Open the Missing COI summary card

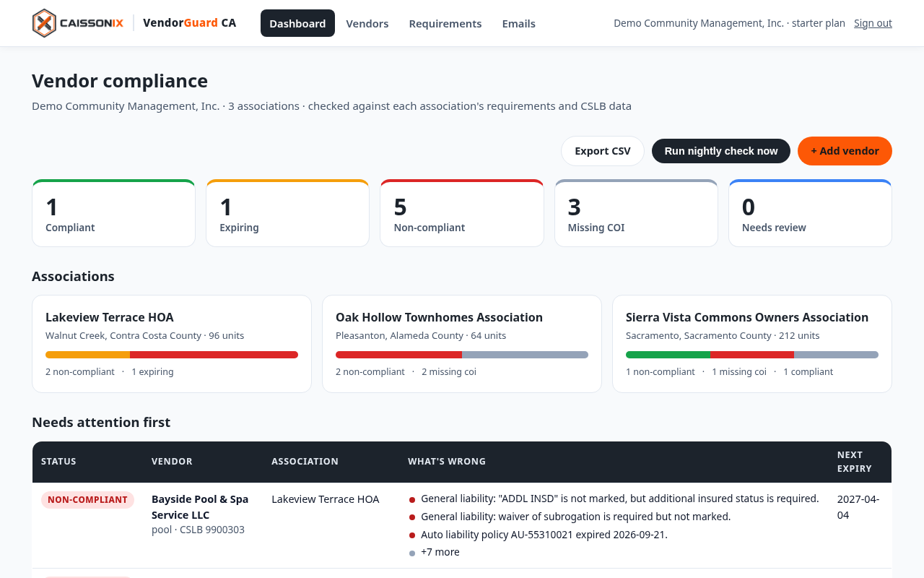point(636,213)
